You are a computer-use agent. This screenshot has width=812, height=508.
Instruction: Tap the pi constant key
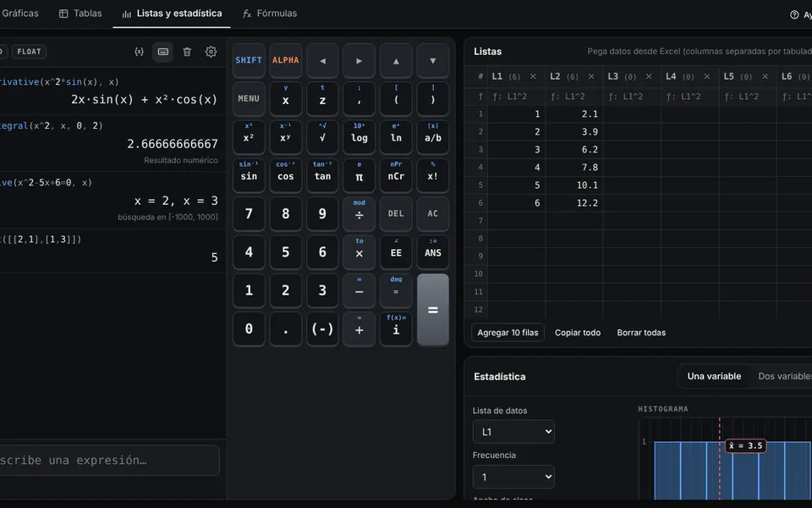(x=359, y=176)
